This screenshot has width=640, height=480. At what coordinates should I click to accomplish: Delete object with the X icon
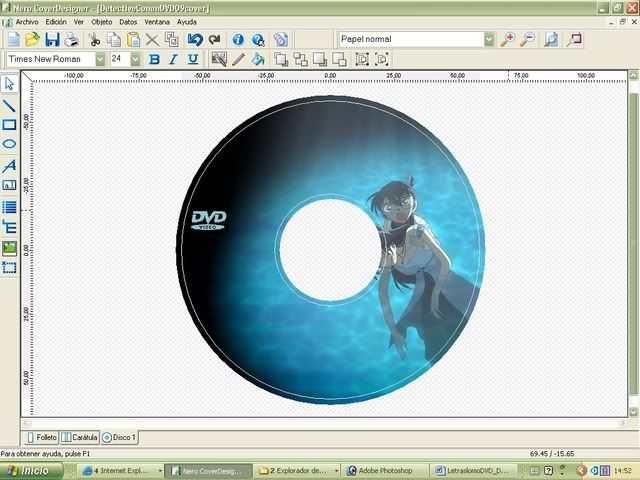pos(152,40)
